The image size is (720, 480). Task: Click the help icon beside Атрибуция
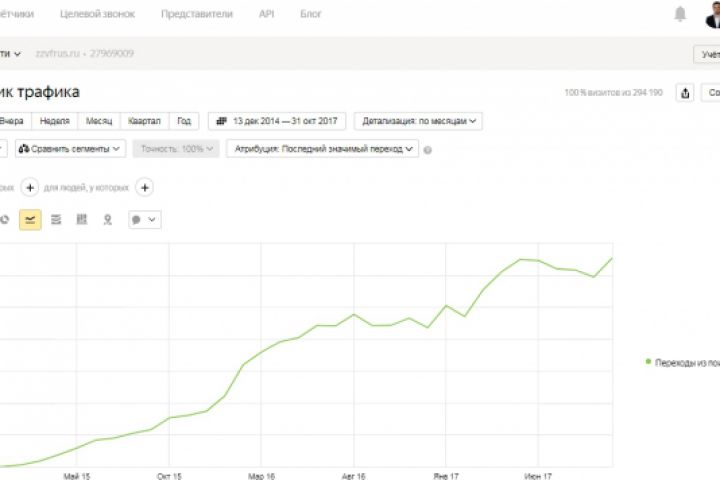click(x=428, y=150)
